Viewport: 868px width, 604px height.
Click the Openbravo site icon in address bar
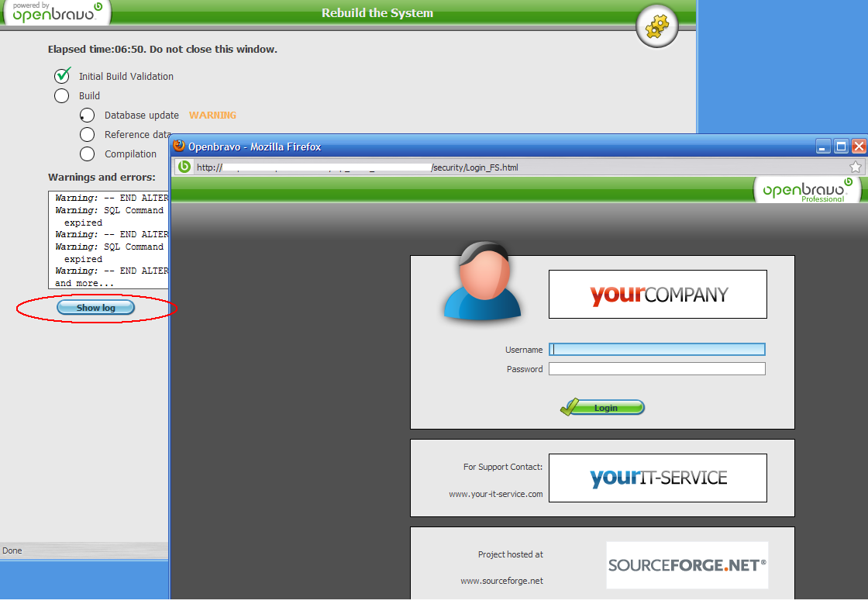pos(184,167)
